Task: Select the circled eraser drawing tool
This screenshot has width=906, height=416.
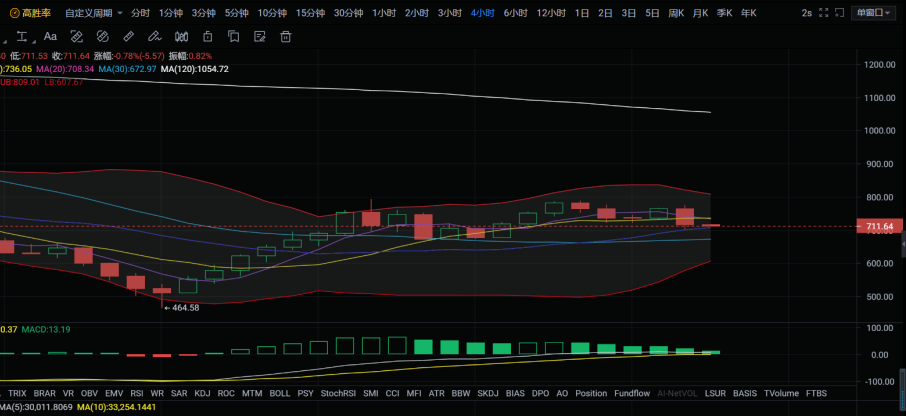Action: [102, 36]
